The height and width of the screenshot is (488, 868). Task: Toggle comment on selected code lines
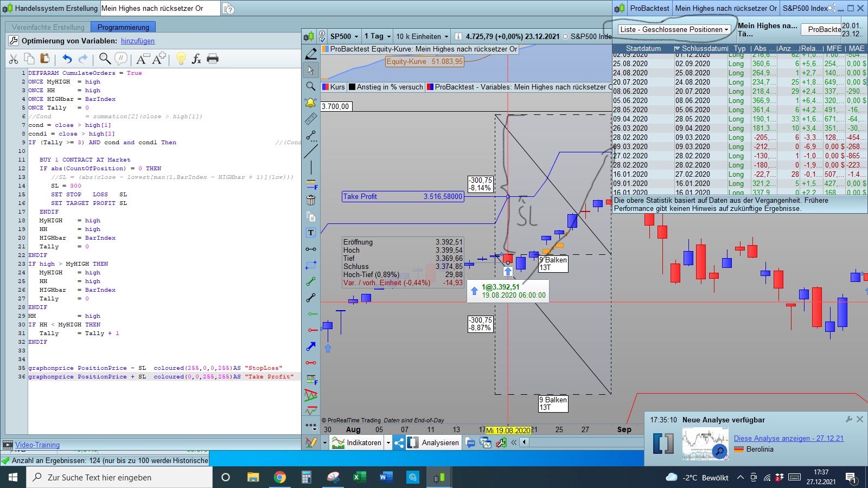point(121,59)
